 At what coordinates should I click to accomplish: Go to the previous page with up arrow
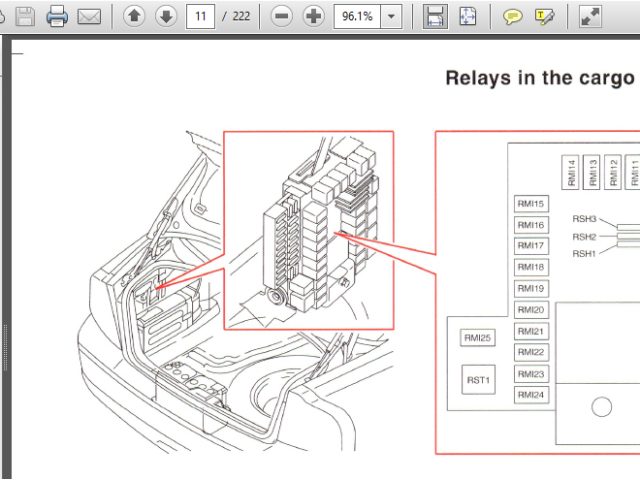click(x=134, y=16)
